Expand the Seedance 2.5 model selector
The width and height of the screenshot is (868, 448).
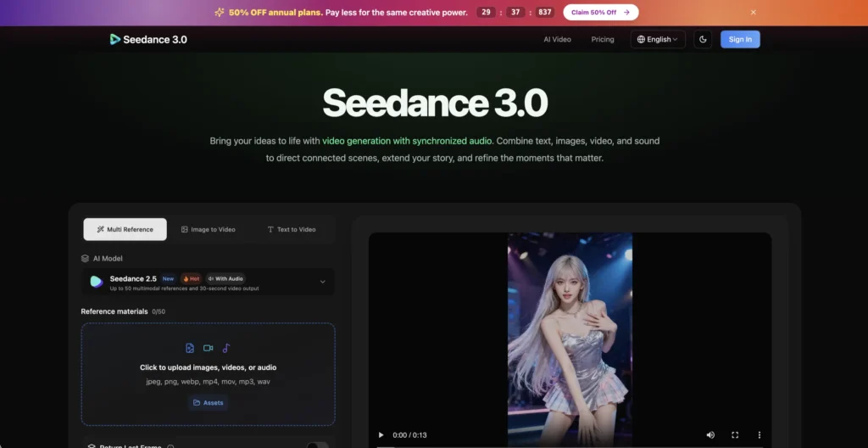pos(208,282)
